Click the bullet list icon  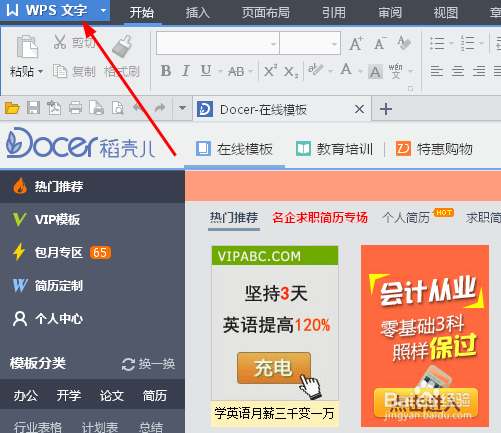pyautogui.click(x=437, y=43)
